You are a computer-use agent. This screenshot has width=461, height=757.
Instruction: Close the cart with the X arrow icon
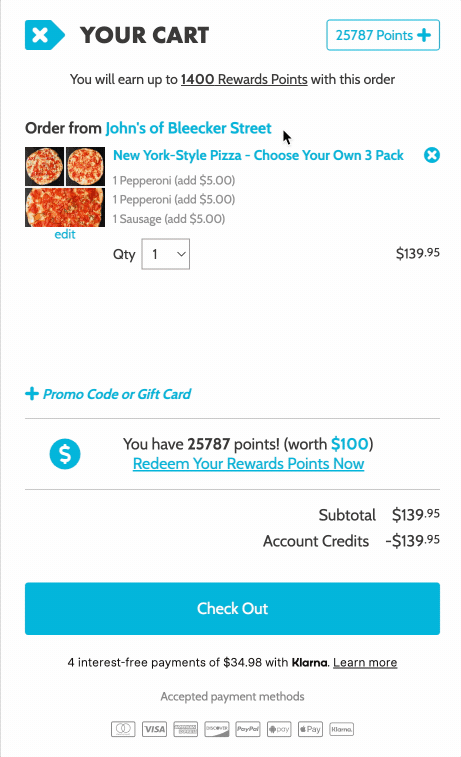pyautogui.click(x=44, y=35)
